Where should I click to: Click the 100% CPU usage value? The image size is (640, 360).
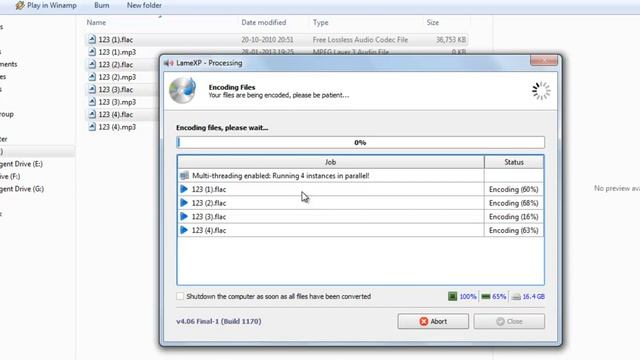468,297
